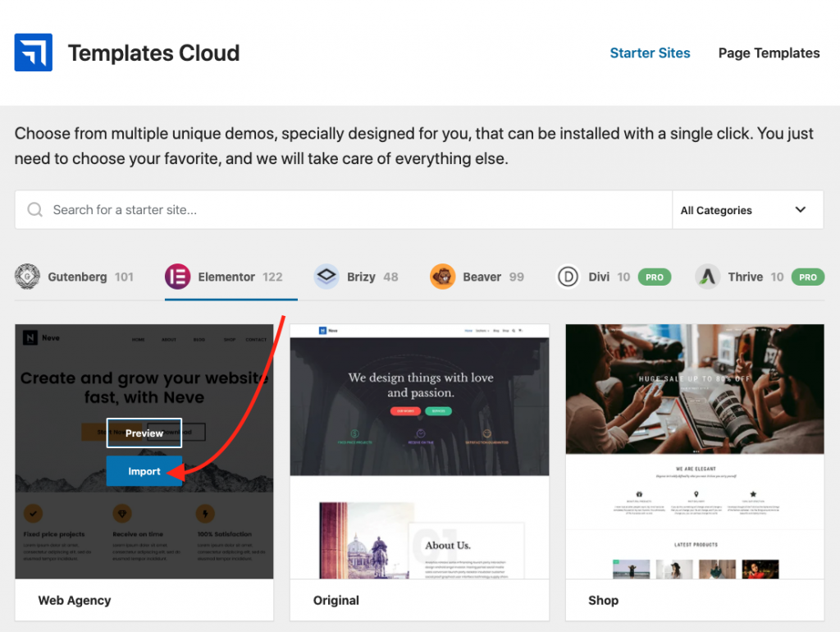Click the PRO badge next to Thrive
Screen dimensions: 840x632
click(808, 277)
